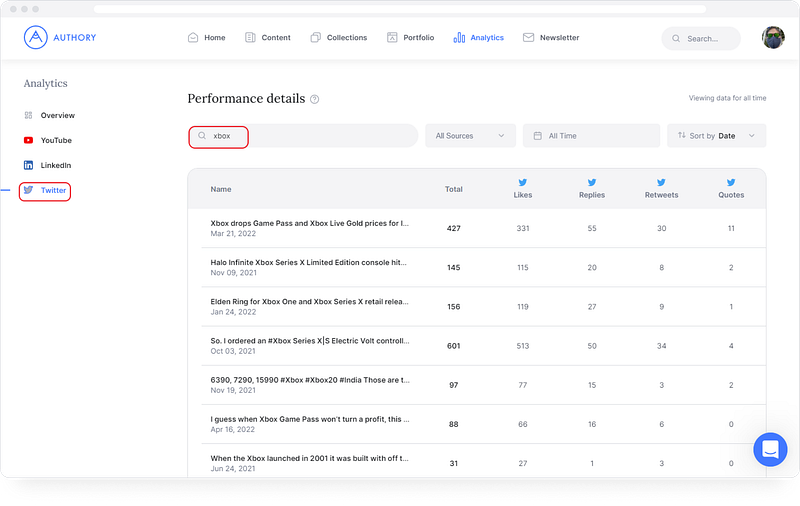Viewport: 800px width, 506px height.
Task: Open LinkedIn analytics link
Action: point(47,165)
